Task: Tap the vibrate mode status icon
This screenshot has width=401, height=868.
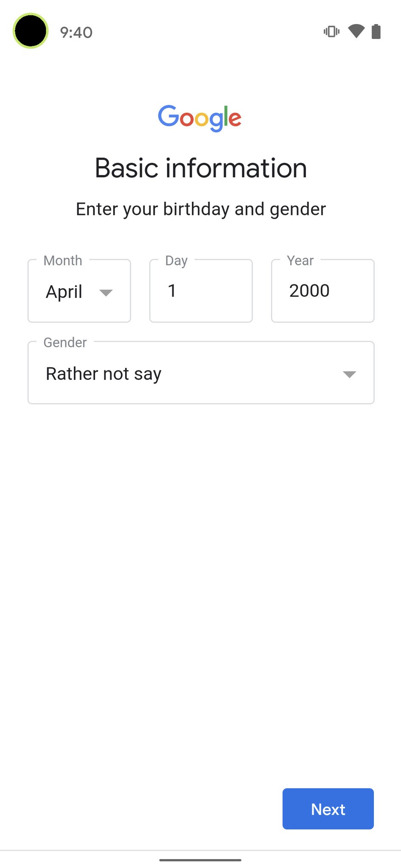Action: coord(331,32)
